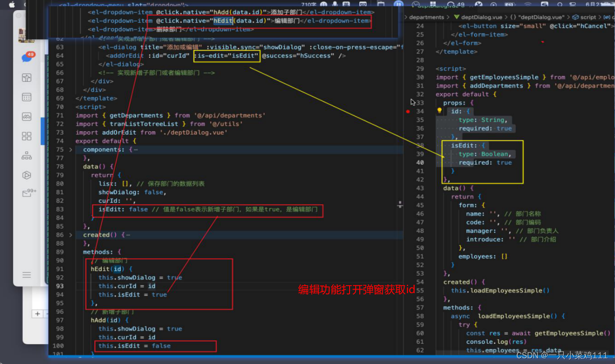
Task: Click '</template>' on line 69
Action: coord(96,99)
